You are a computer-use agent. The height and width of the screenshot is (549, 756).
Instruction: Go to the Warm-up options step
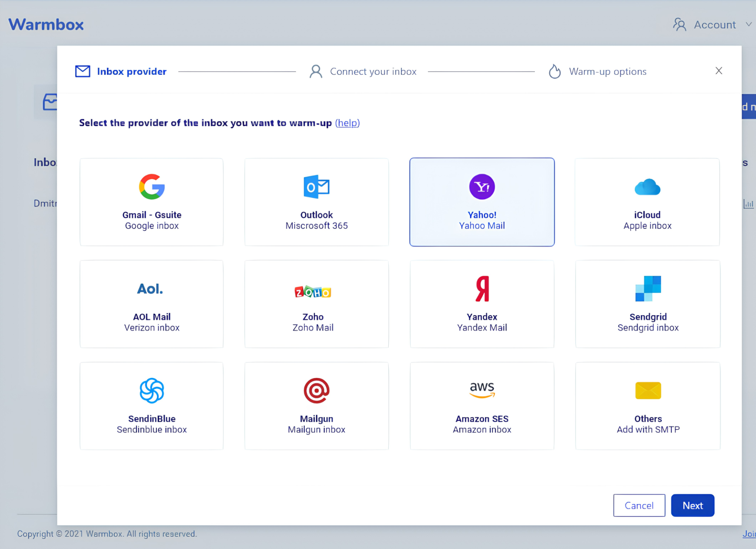(608, 72)
